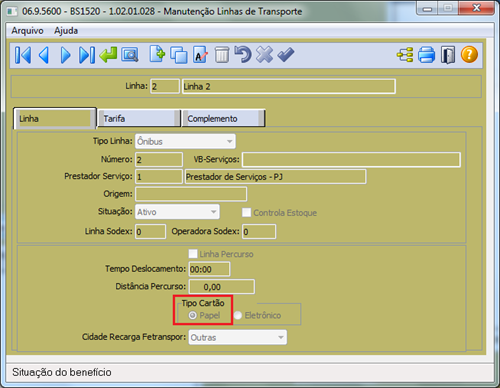
Task: Select the Papel card type radio
Action: click(x=192, y=315)
